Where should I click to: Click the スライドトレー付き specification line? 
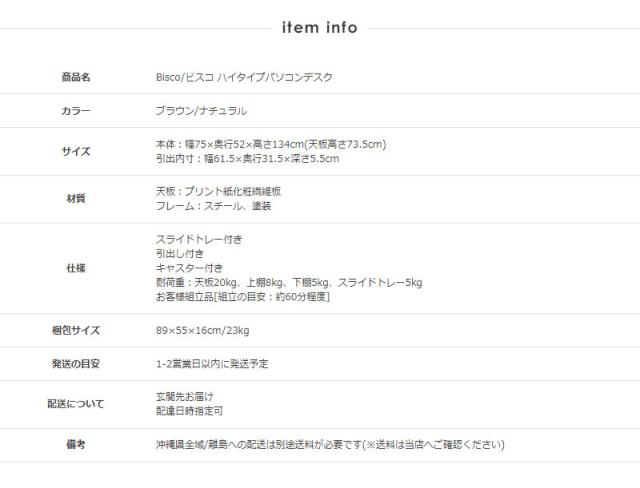[x=199, y=240]
